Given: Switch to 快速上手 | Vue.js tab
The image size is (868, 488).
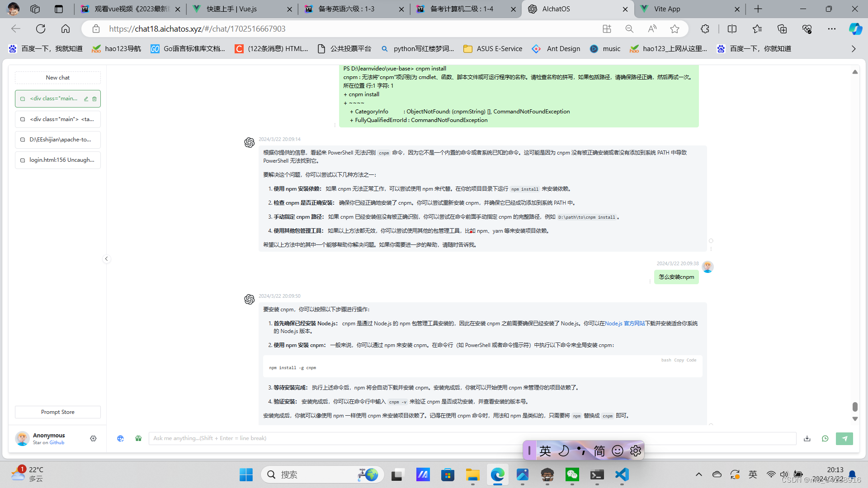Looking at the screenshot, I should 242,9.
